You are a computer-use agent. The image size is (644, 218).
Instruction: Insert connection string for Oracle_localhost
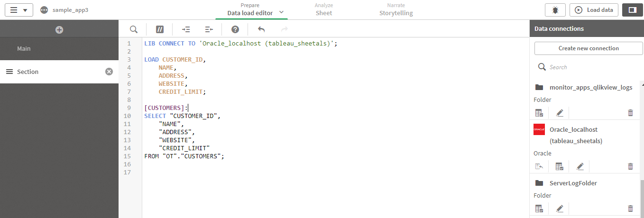click(539, 166)
